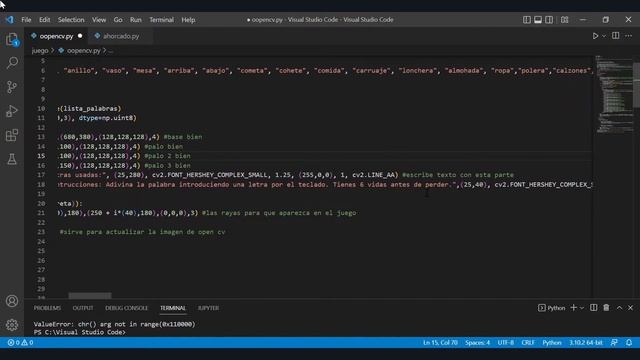Open the Manage gear settings icon
This screenshot has width=640, height=360.
pyautogui.click(x=12, y=325)
